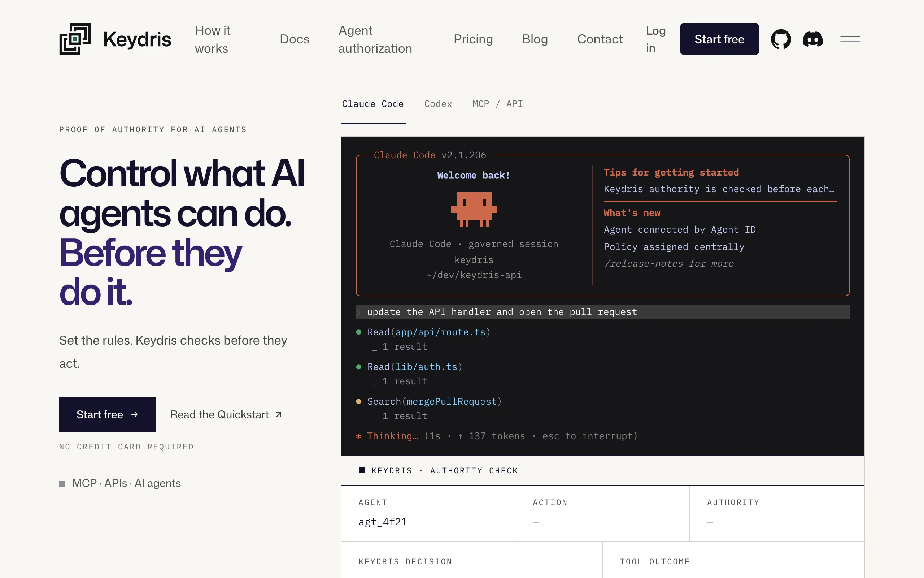Select the Claude Code tab

tap(372, 104)
